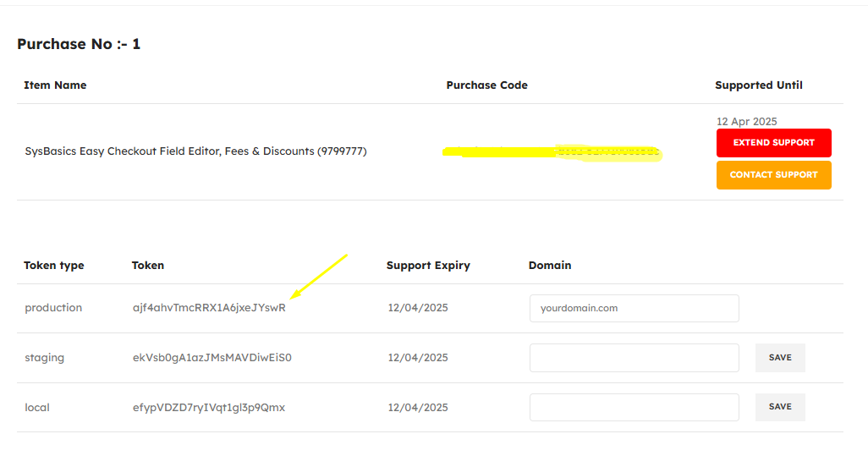Focus the production domain input field
The width and height of the screenshot is (868, 456).
634,308
